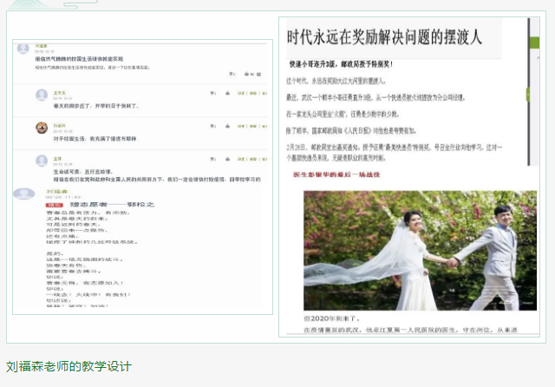Click the dog avatar beside the 对于校园生活 comment
Screen dimensions: 555x387
click(x=42, y=127)
